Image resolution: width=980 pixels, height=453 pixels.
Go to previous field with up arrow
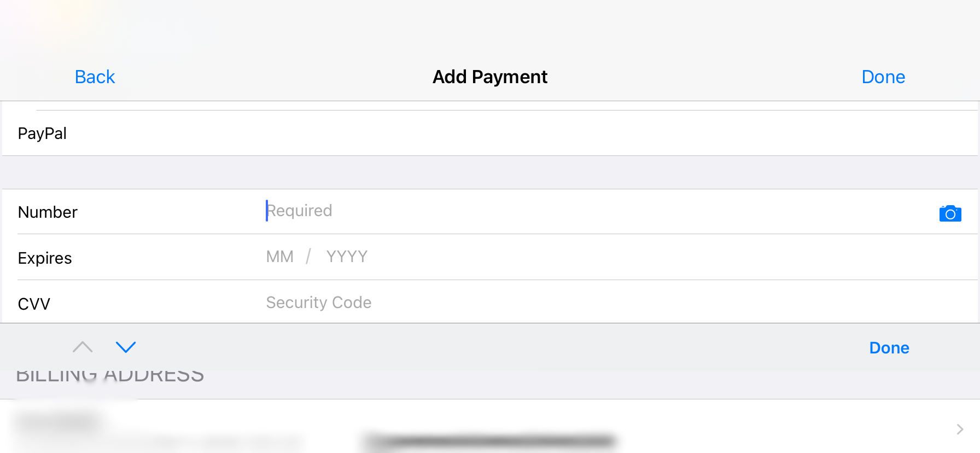click(x=83, y=347)
